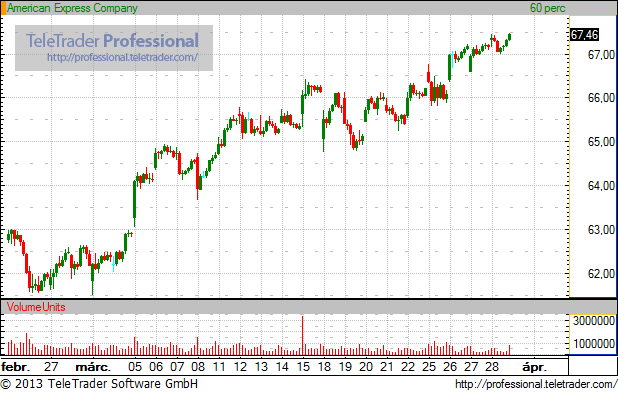Click the 2013 TeleTrader Software GmbH copyright text
Image resolution: width=618 pixels, height=393 pixels.
tap(99, 384)
